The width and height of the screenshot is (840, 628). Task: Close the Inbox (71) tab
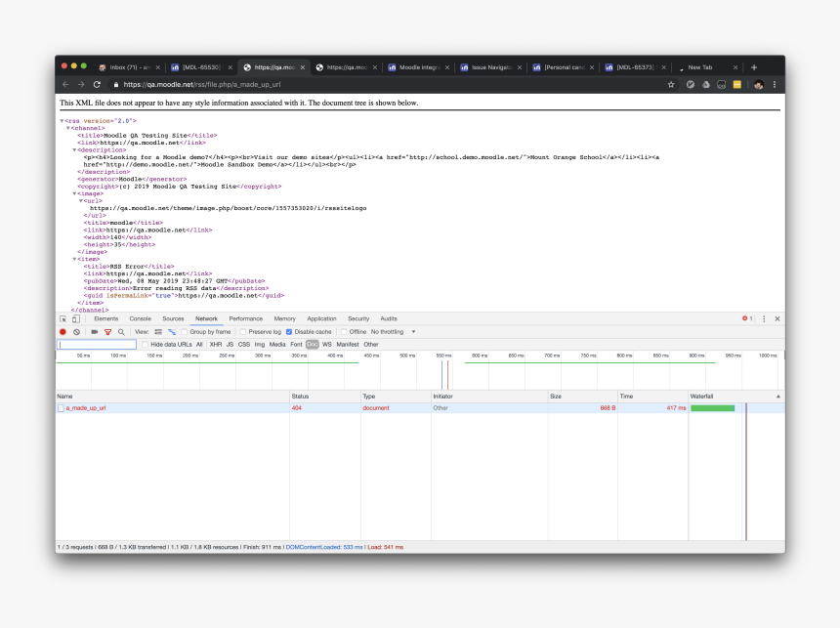point(158,67)
